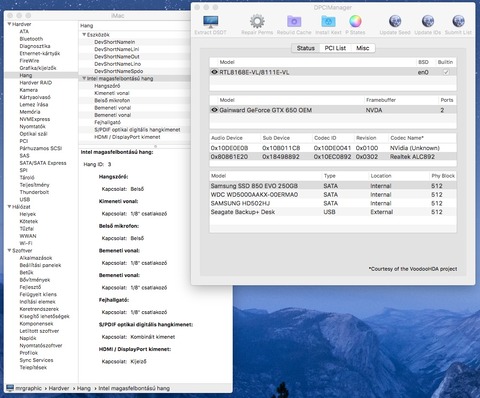Collapse the Eszközök group in Hang list

pyautogui.click(x=84, y=34)
